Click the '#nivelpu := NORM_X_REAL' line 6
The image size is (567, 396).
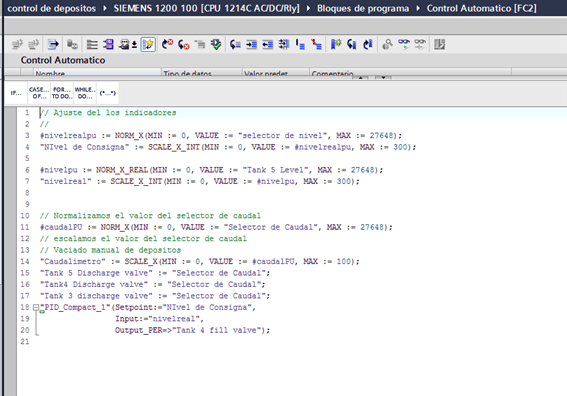coord(211,170)
